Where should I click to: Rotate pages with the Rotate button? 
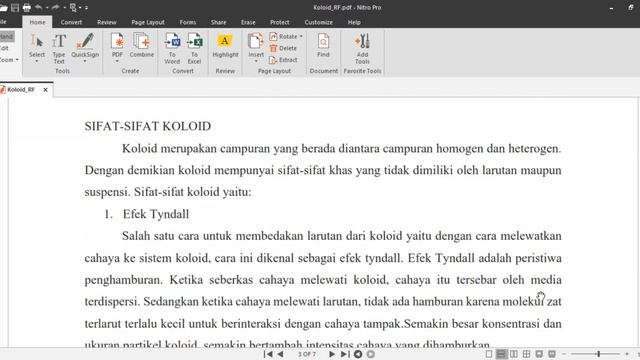284,36
